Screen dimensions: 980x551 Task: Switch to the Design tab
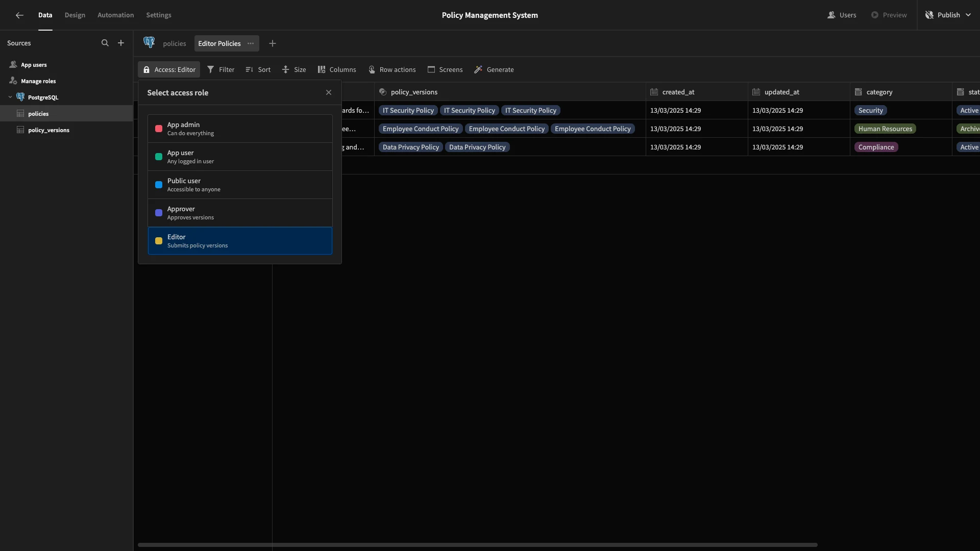75,15
